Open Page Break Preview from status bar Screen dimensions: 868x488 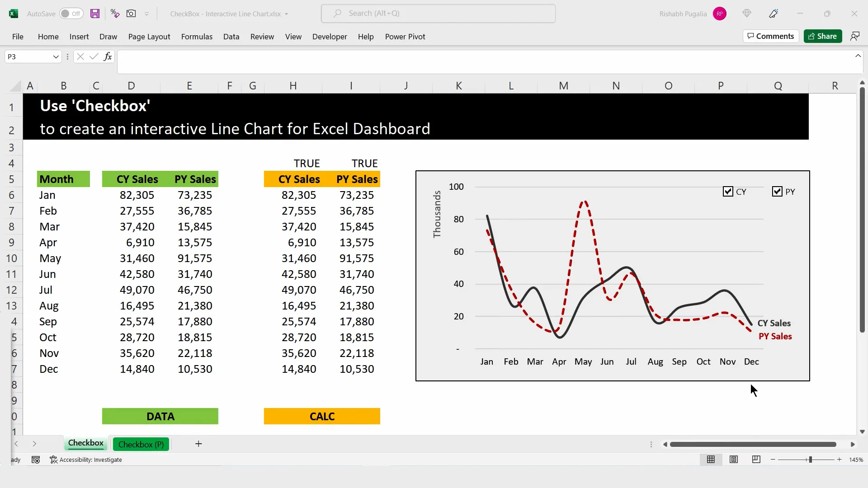(x=755, y=460)
